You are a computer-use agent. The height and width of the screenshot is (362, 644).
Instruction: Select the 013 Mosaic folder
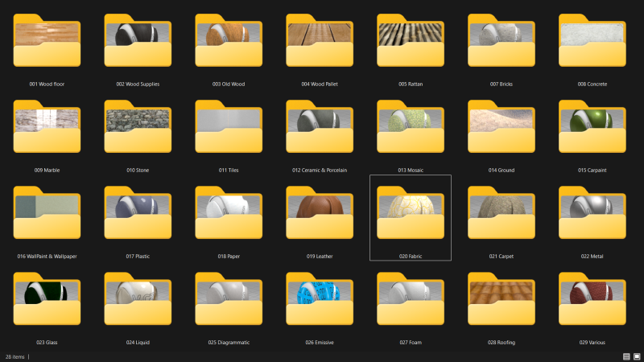pos(410,130)
